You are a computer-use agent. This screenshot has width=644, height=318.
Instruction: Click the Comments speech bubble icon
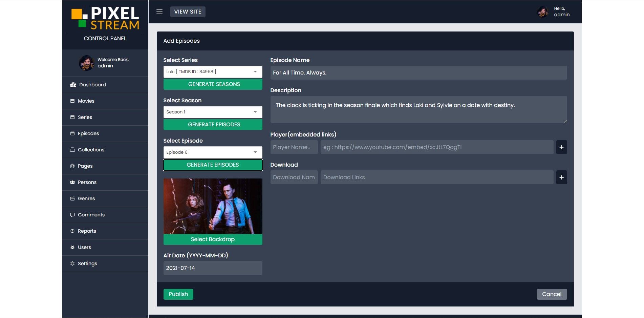(x=72, y=215)
